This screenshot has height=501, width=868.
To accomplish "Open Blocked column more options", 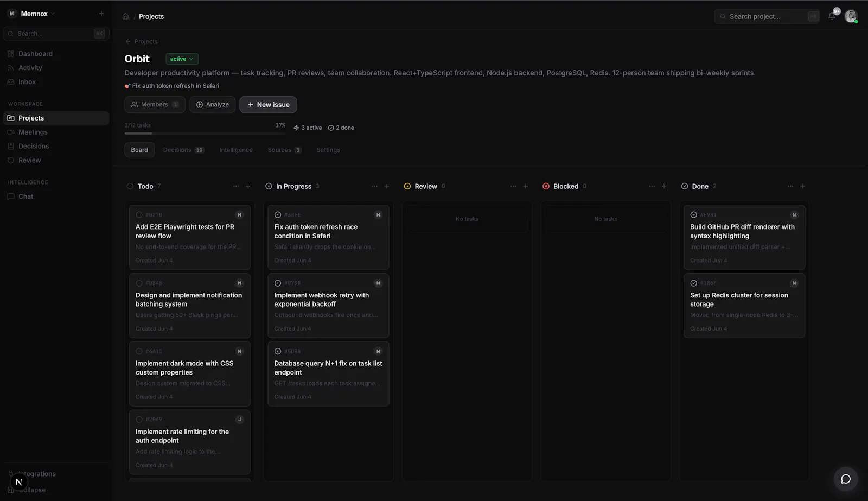I will point(652,186).
